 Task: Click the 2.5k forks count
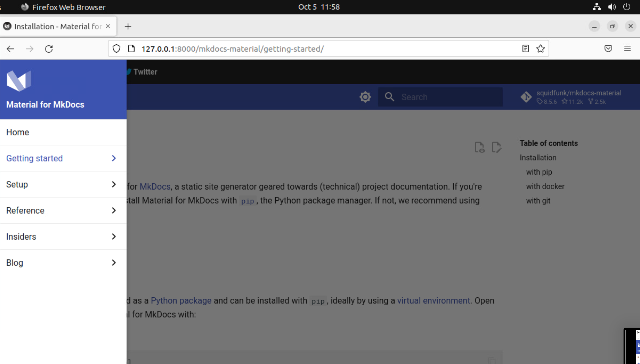(597, 102)
